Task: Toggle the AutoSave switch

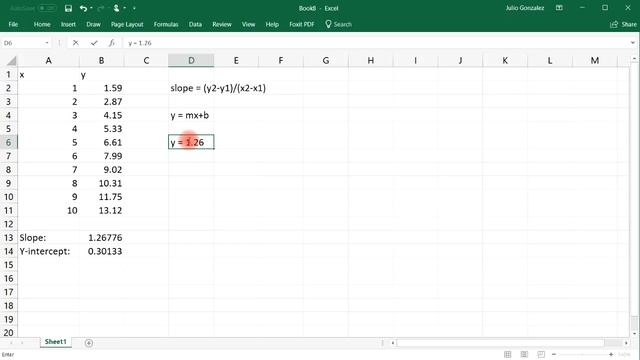Action: click(x=47, y=8)
